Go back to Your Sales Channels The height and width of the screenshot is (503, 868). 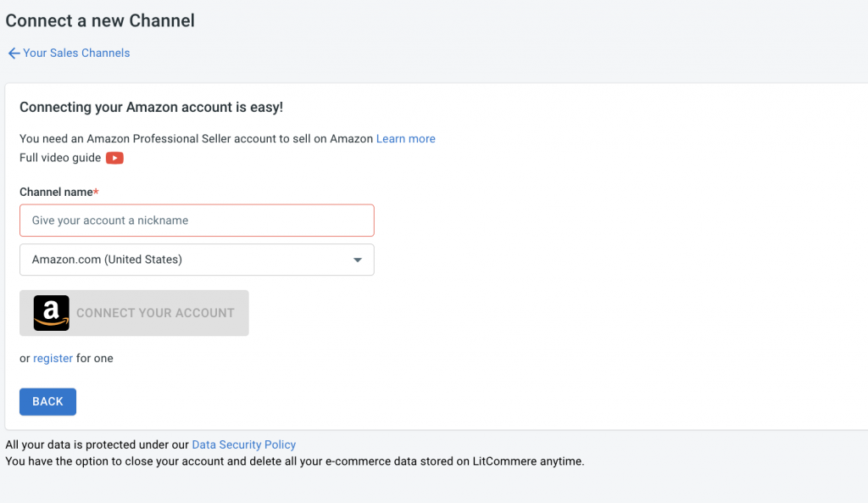pos(76,53)
